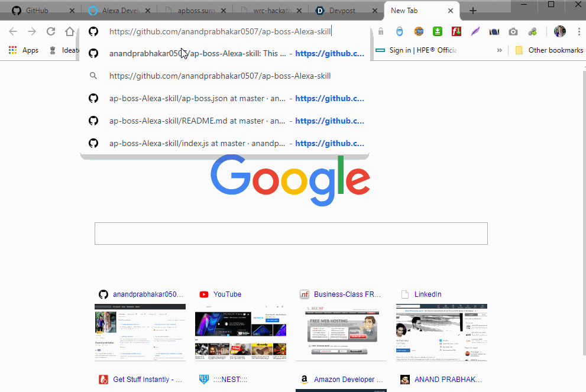Open the YouTube shortcut link
This screenshot has width=586, height=392.
point(227,294)
